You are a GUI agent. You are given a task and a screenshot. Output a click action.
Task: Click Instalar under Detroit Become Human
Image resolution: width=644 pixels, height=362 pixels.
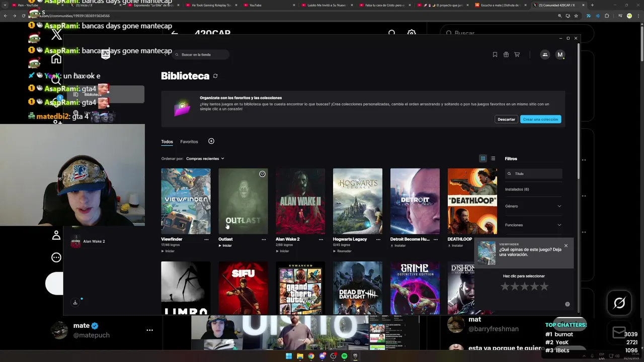[398, 245]
